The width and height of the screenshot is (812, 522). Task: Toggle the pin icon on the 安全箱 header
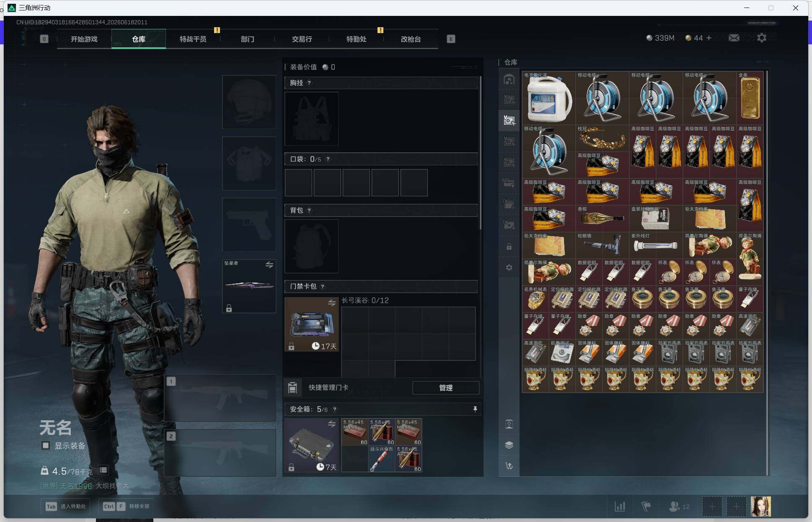click(x=475, y=409)
